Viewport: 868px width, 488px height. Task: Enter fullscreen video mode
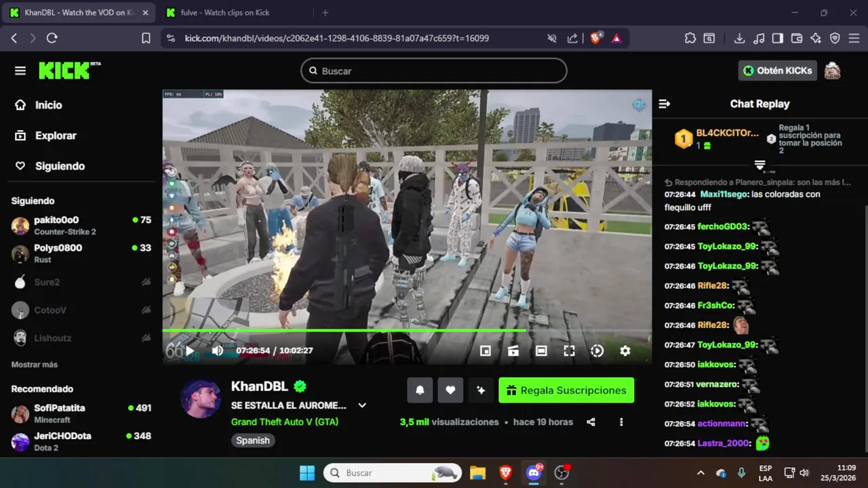[x=569, y=350]
